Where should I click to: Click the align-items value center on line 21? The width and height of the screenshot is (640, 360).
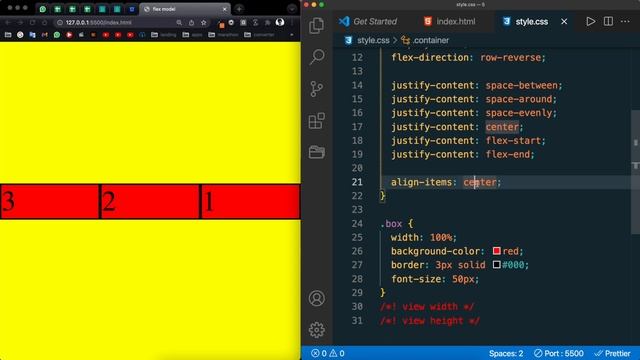tap(480, 182)
